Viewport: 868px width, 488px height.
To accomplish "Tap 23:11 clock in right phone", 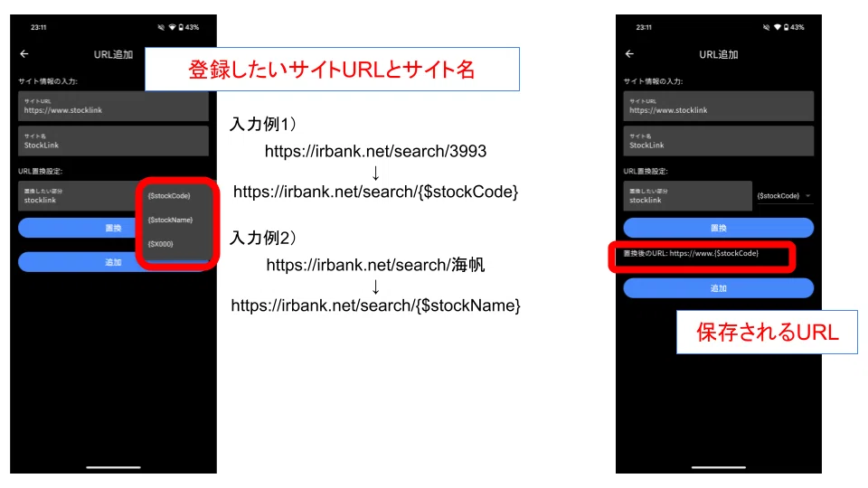I will [x=644, y=27].
